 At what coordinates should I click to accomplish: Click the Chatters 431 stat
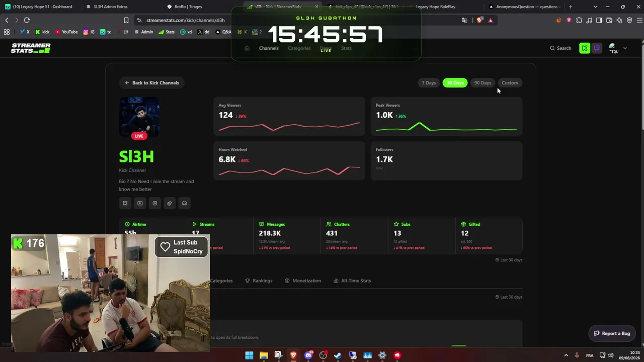tap(354, 236)
